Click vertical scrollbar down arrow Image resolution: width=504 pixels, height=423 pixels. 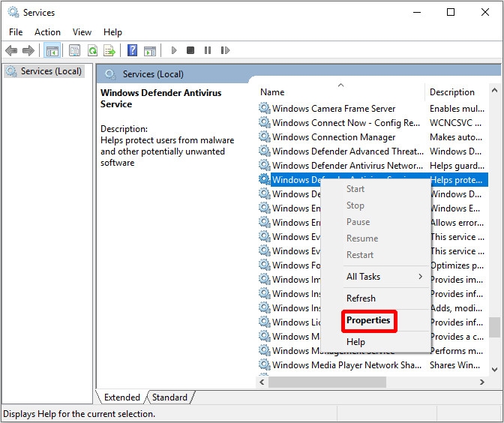[x=495, y=370]
